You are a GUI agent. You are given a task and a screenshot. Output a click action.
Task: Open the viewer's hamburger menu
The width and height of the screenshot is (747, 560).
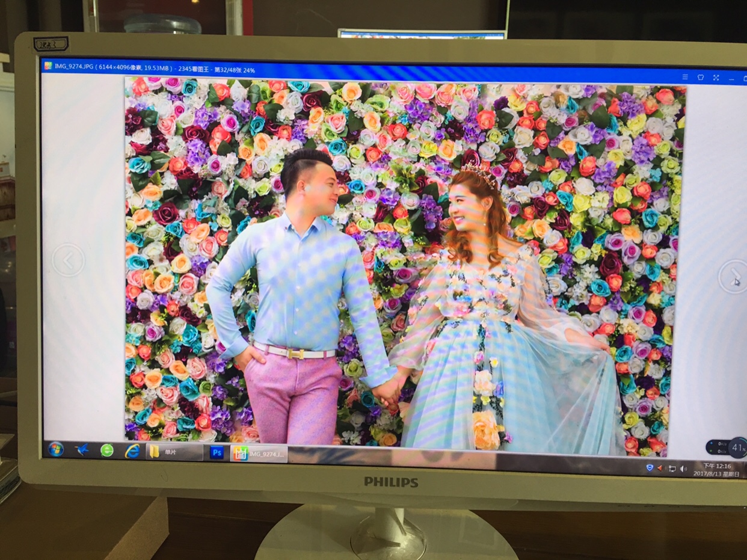click(x=685, y=77)
